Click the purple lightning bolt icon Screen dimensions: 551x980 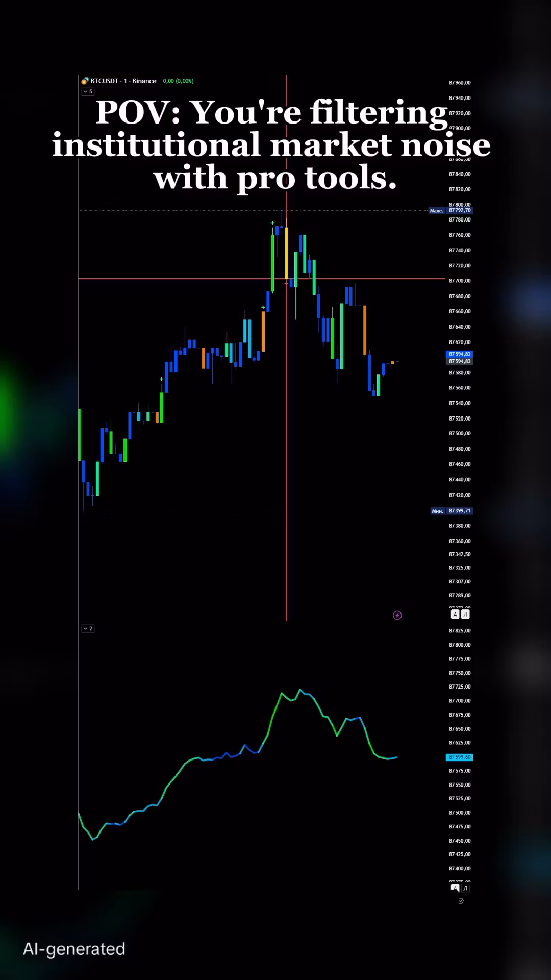coord(397,615)
